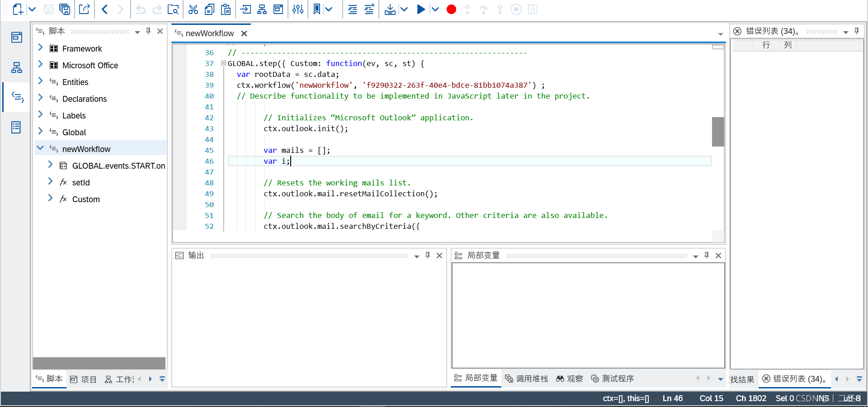
Task: Open the run options dropdown arrow
Action: [435, 9]
